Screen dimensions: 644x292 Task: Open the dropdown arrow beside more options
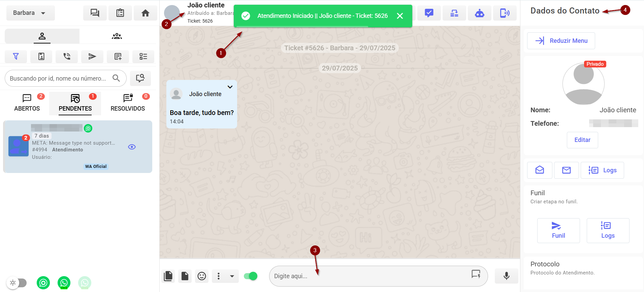232,276
